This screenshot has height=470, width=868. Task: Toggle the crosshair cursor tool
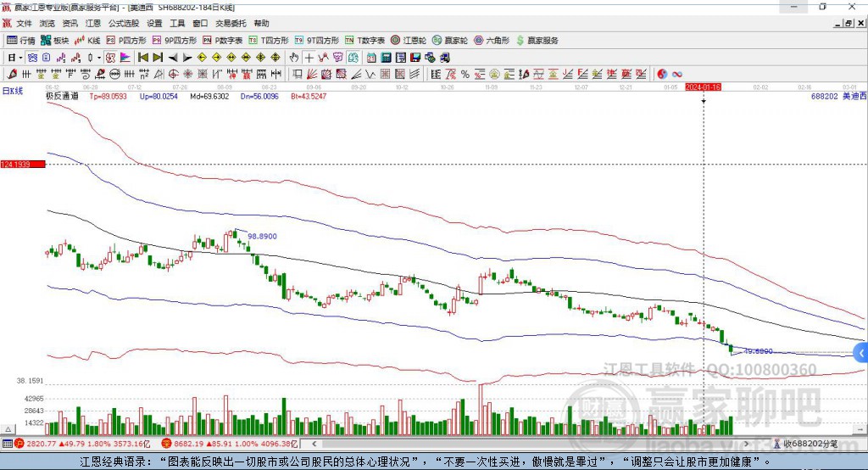[309, 58]
